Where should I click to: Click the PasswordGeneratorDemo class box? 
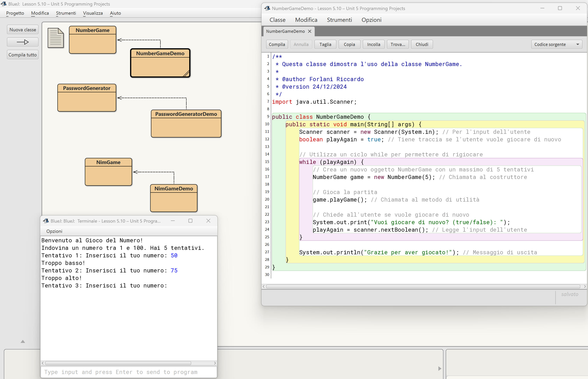(x=186, y=124)
